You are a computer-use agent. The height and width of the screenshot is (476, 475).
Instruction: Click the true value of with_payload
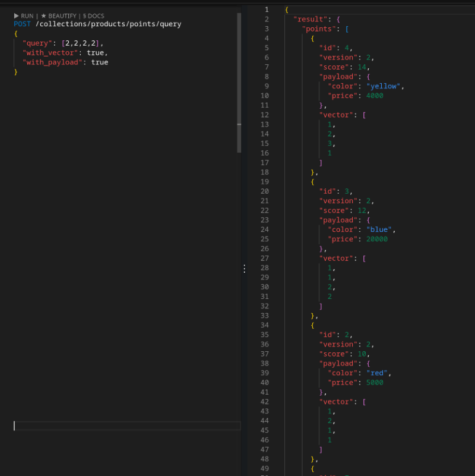(x=99, y=62)
